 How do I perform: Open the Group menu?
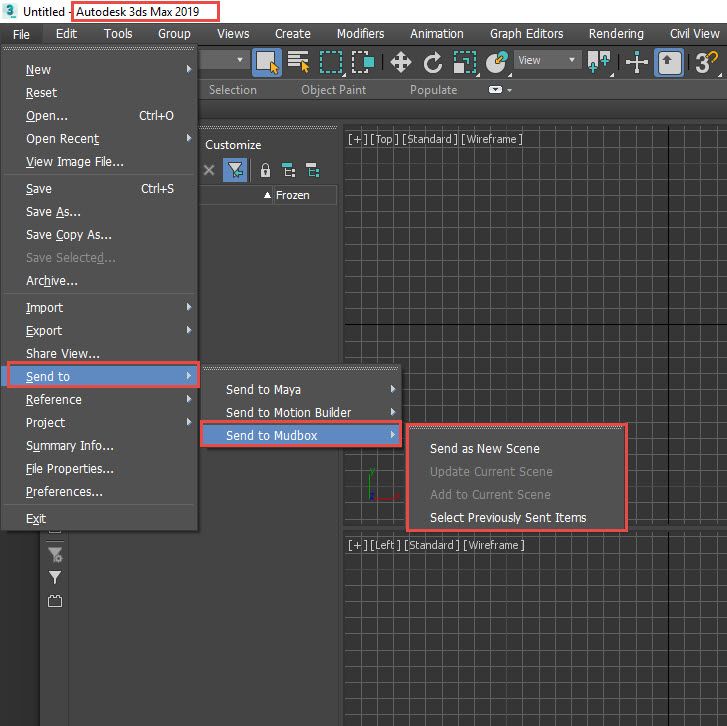coord(174,34)
